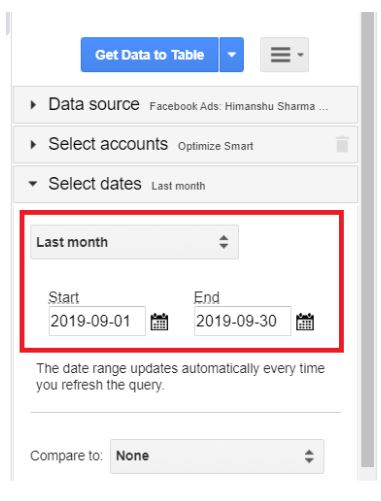Click the End date input field
This screenshot has height=501, width=381.
click(x=242, y=321)
